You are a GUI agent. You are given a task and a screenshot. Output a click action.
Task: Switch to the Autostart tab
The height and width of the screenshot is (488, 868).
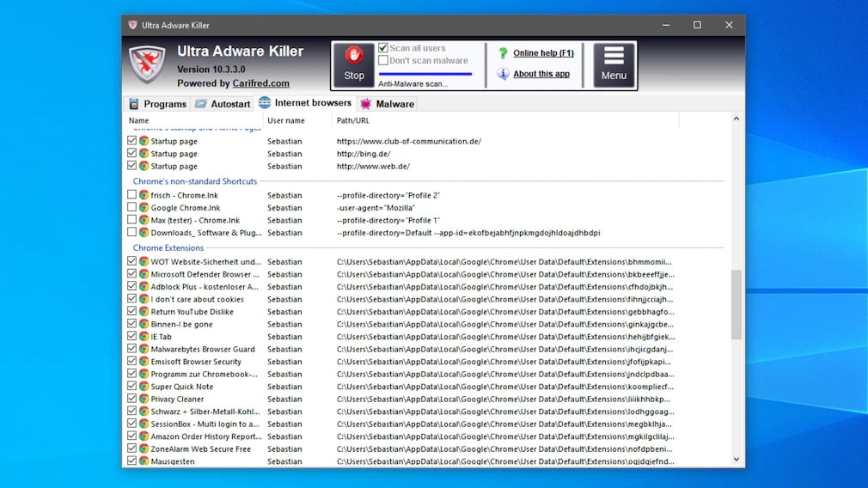(222, 103)
